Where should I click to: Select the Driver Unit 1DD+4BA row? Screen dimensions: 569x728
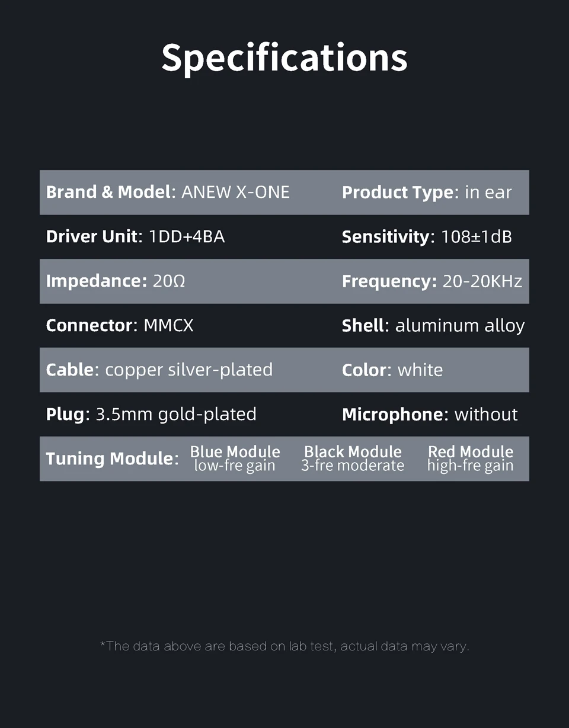click(135, 236)
